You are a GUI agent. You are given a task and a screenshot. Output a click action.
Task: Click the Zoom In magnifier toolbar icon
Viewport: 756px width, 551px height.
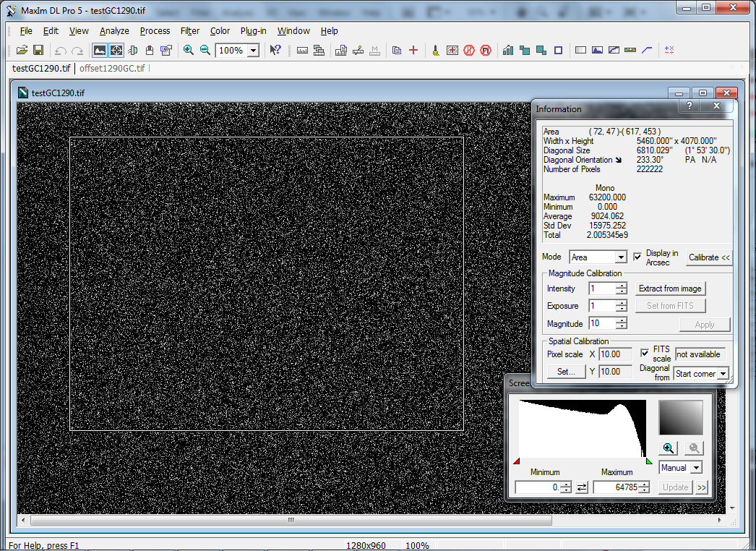[x=189, y=50]
